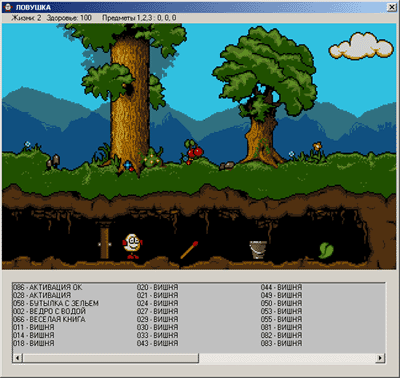Select list entry 083 - ВИШНЯ
Screen dimensions: 400x378
[281, 343]
